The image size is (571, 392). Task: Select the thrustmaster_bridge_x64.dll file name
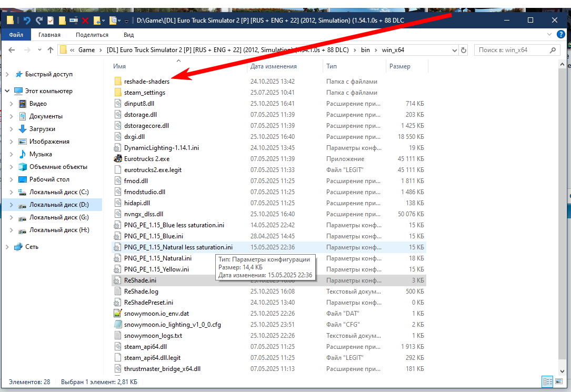coord(162,369)
